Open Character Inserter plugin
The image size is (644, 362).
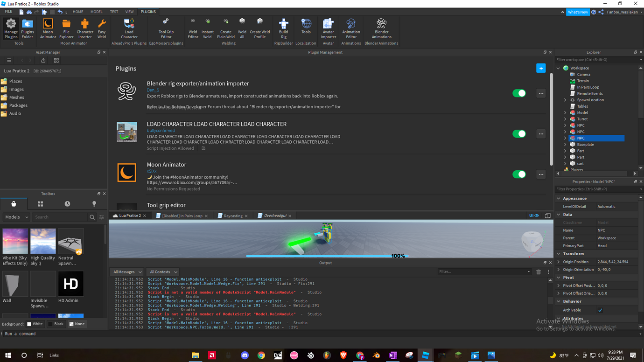(85, 28)
